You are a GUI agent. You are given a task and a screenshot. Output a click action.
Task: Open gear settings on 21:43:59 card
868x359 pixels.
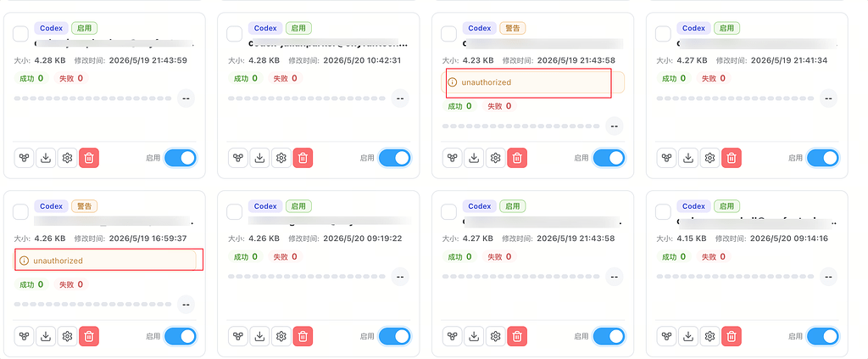point(68,158)
